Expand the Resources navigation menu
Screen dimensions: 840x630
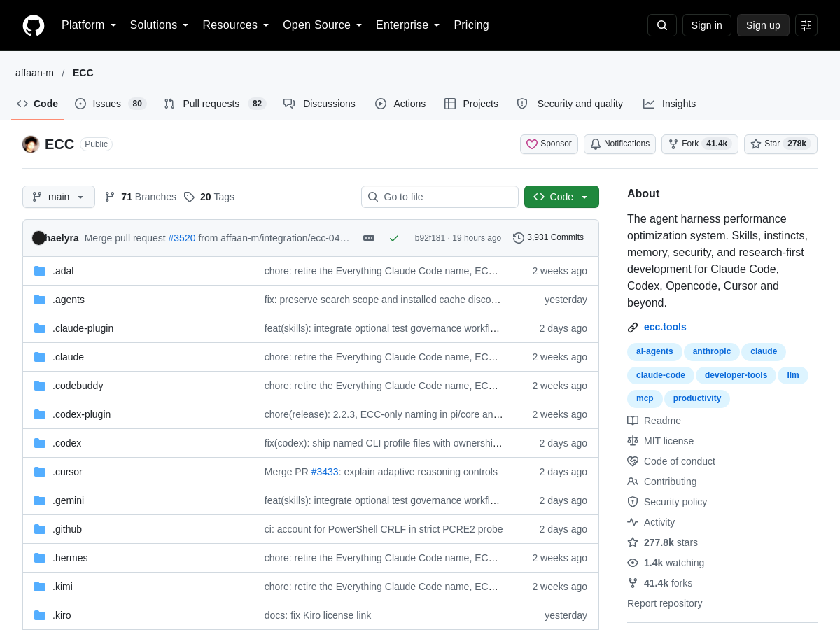[236, 25]
